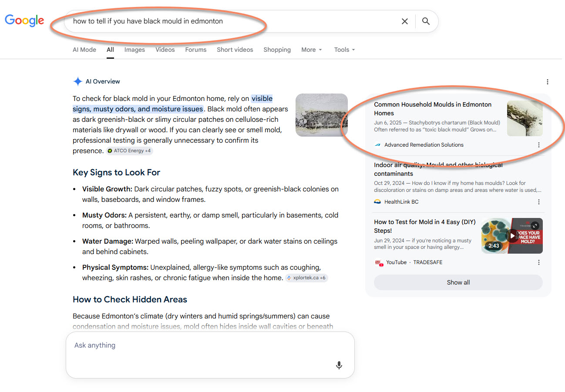Click the black mold image in AI Overview
This screenshot has height=392, width=565.
tap(322, 115)
